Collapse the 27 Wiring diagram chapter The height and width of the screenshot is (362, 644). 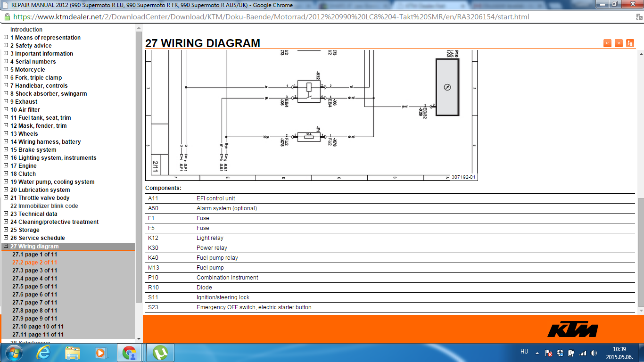(6, 246)
